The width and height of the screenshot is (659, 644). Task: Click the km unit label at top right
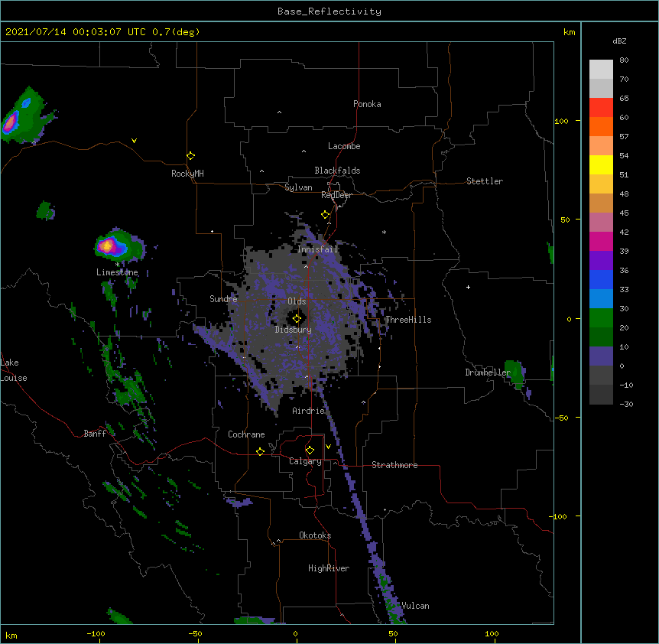click(x=569, y=32)
